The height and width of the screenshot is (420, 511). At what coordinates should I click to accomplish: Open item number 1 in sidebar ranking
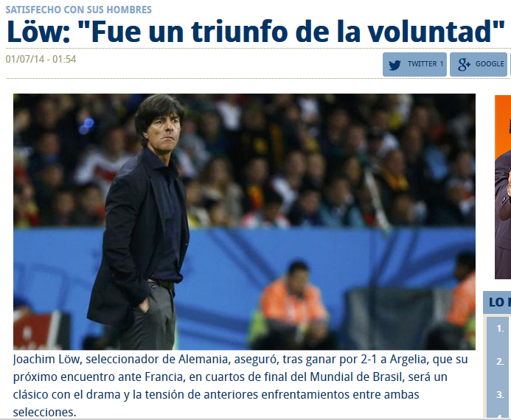click(x=500, y=329)
